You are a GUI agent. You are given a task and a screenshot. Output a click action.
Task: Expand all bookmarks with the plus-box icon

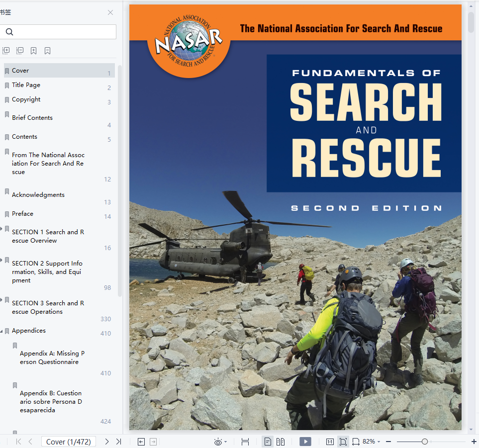tap(6, 51)
